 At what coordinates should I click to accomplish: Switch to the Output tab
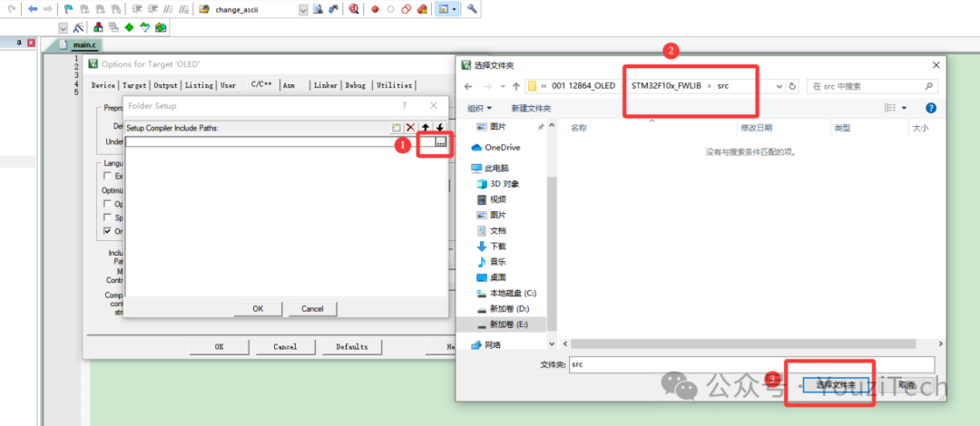click(x=166, y=85)
